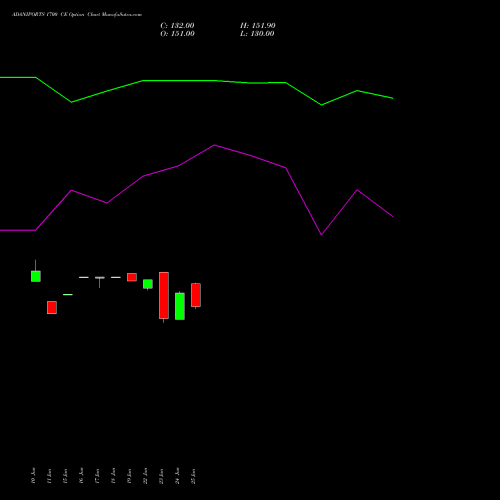Click the 25 Jun date axis label

click(x=193, y=476)
